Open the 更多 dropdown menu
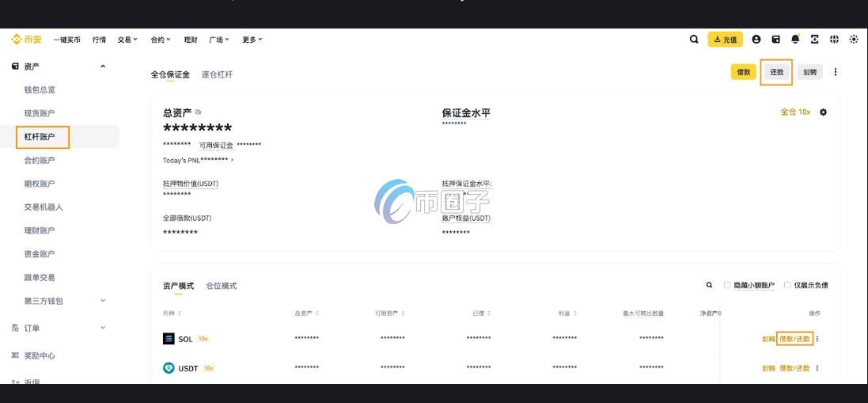This screenshot has width=868, height=403. point(252,40)
